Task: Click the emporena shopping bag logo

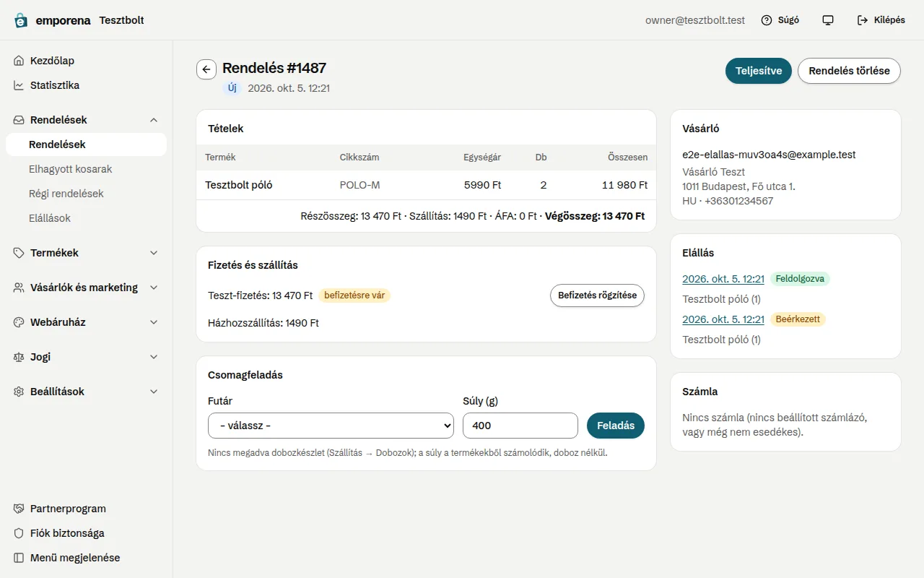Action: 21,20
